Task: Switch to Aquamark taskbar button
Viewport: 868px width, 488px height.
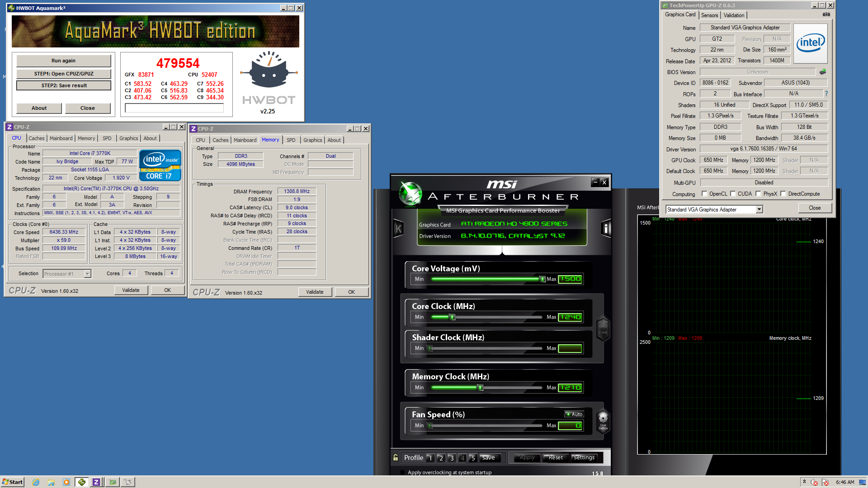Action: pos(82,482)
